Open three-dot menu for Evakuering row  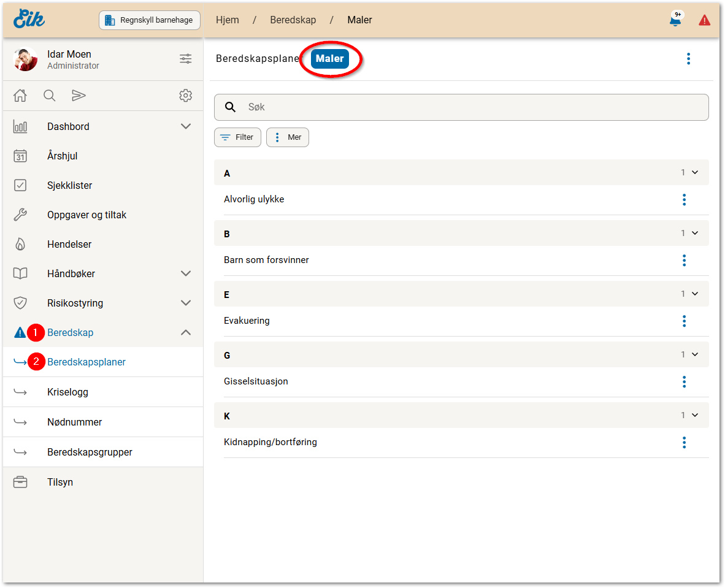684,321
